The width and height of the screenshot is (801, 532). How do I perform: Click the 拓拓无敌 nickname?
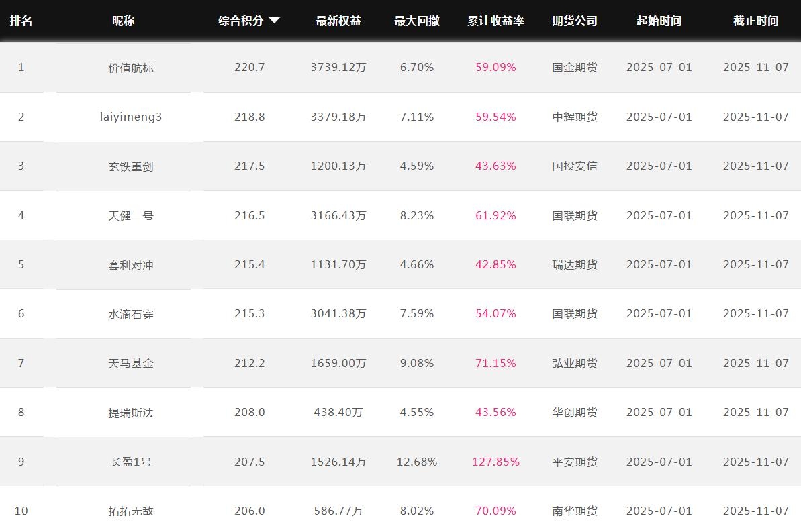(131, 511)
